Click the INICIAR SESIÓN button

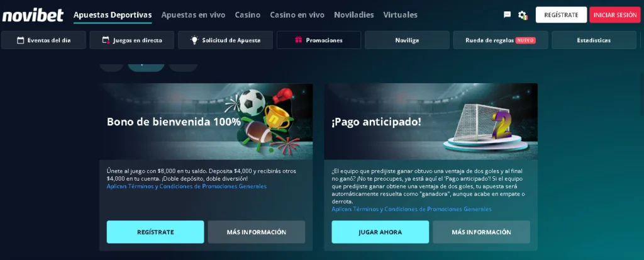click(615, 15)
